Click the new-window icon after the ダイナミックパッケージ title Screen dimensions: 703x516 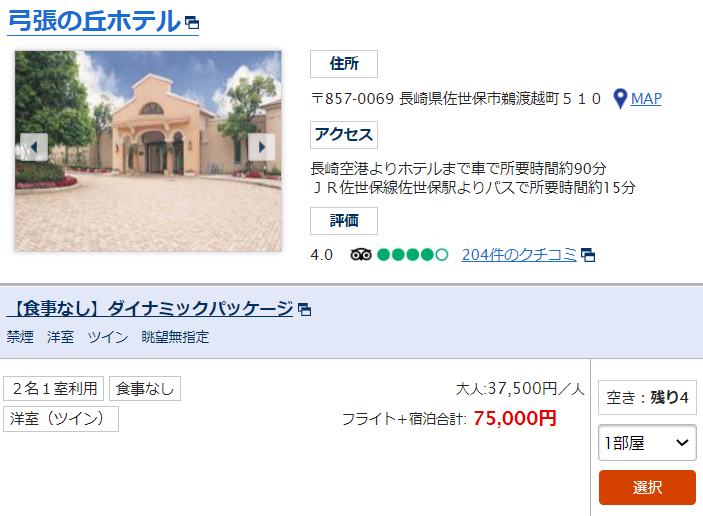(304, 309)
